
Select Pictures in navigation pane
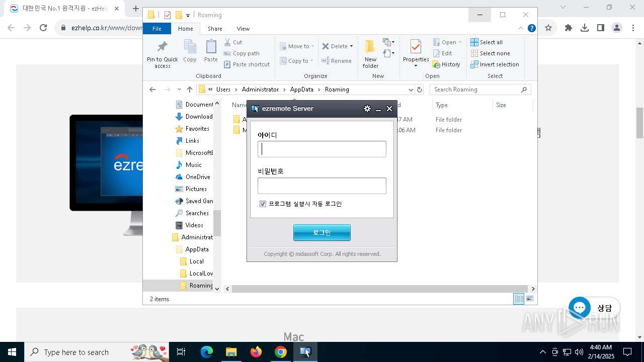click(191, 189)
